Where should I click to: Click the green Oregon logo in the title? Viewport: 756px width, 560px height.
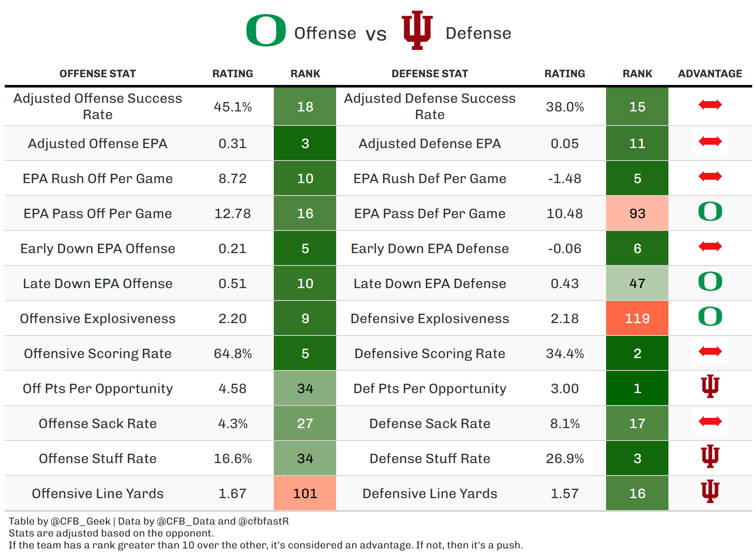coord(266,30)
